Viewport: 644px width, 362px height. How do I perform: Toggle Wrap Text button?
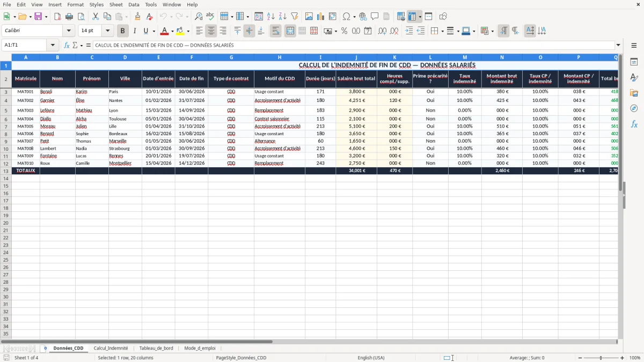pyautogui.click(x=276, y=31)
